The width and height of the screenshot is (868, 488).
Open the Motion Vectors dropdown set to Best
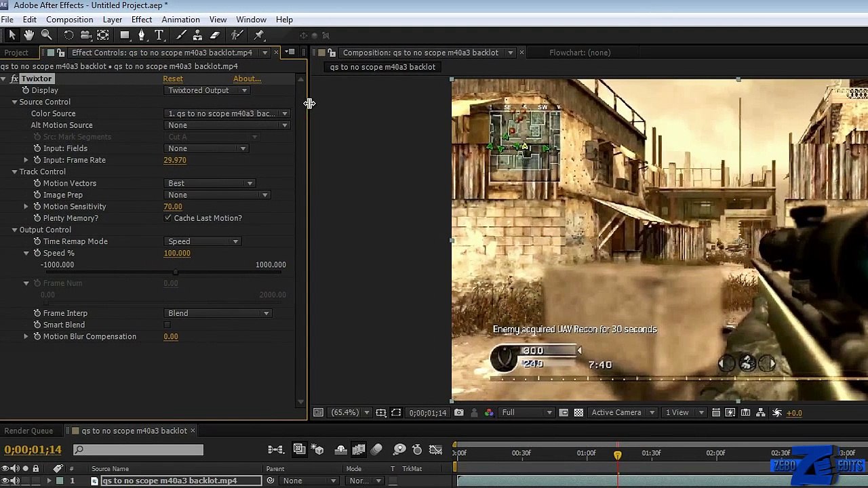[x=210, y=184]
